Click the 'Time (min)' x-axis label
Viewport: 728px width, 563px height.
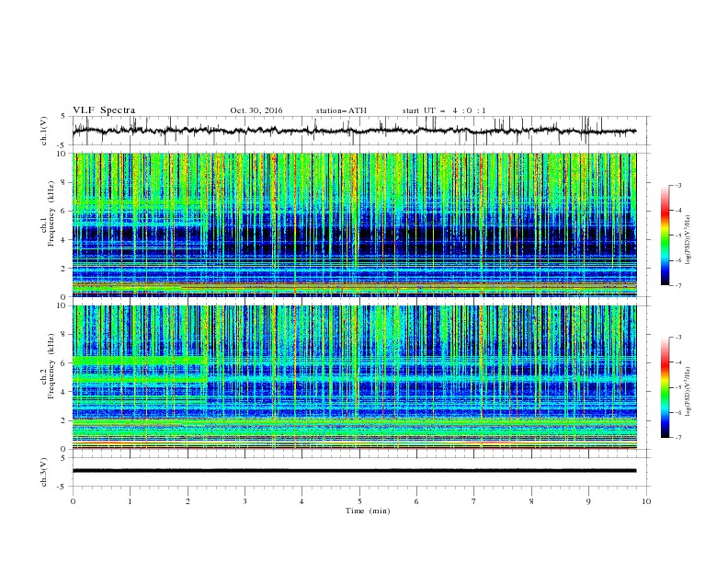tap(368, 511)
